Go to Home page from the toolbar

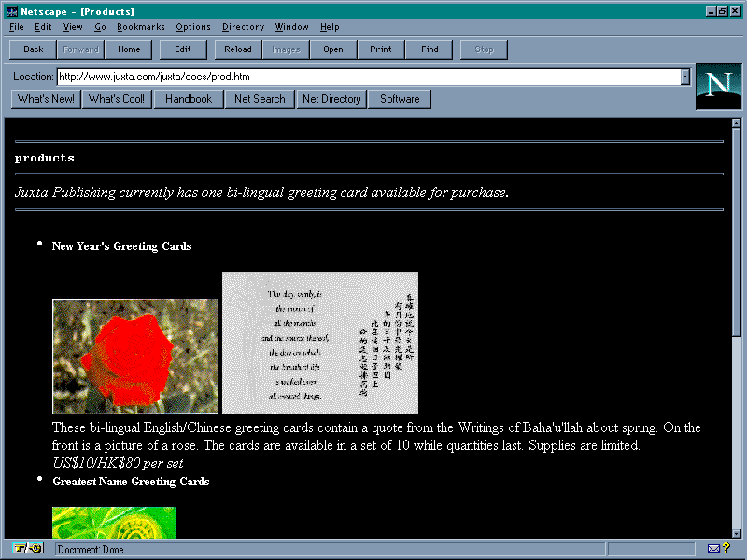pyautogui.click(x=129, y=49)
